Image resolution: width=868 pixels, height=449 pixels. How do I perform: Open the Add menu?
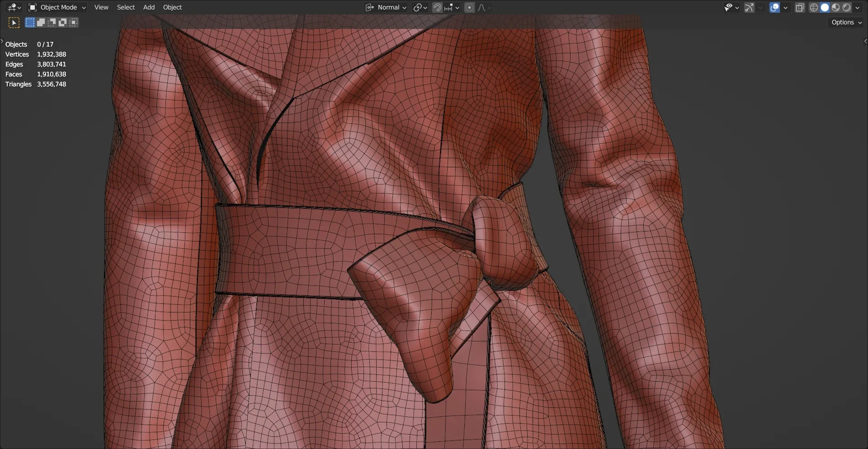pos(149,7)
